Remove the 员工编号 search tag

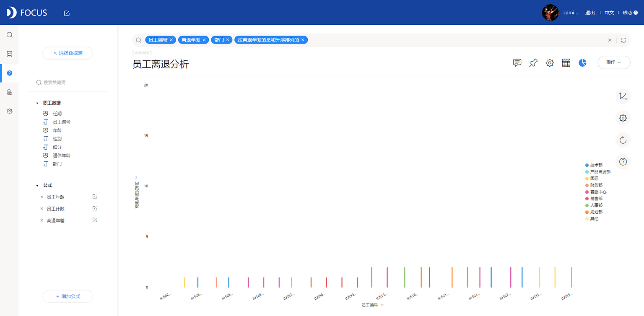coord(171,40)
